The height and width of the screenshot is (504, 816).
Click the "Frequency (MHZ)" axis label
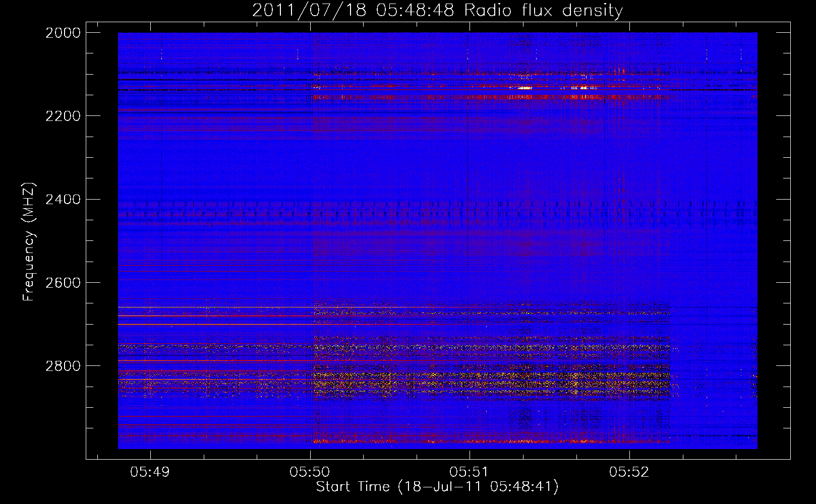point(29,242)
